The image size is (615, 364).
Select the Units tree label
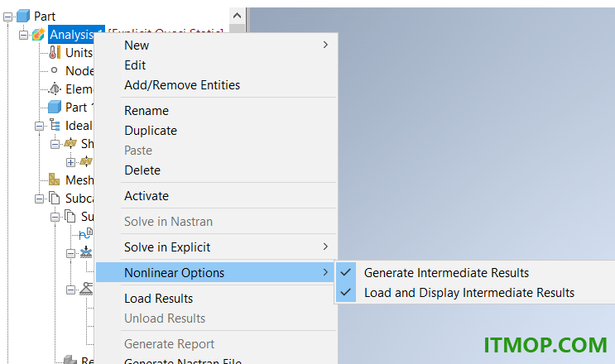pos(79,52)
